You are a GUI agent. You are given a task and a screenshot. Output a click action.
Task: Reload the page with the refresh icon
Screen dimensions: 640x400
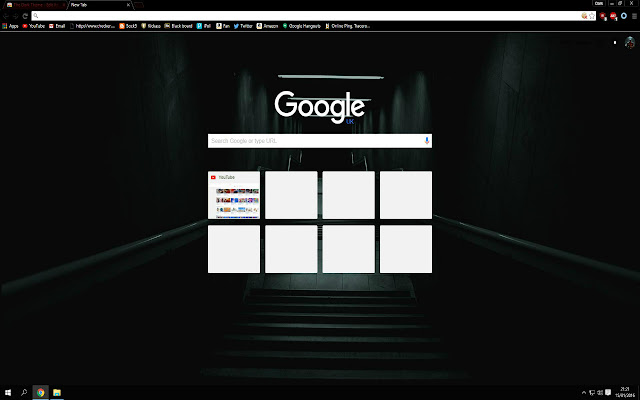click(25, 16)
